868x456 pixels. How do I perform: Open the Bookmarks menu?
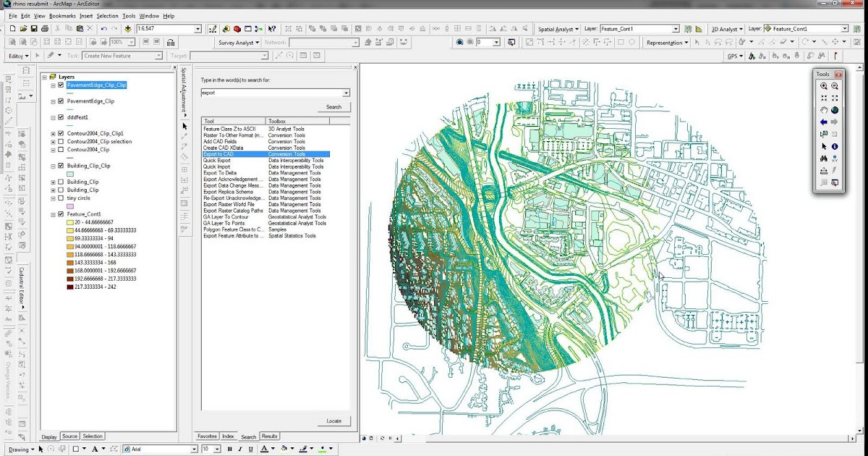click(x=62, y=15)
